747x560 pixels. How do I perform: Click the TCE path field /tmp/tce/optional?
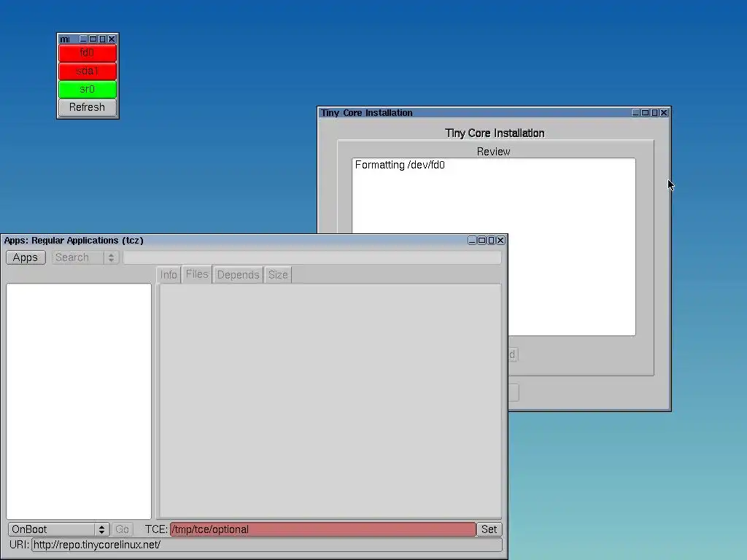point(323,529)
